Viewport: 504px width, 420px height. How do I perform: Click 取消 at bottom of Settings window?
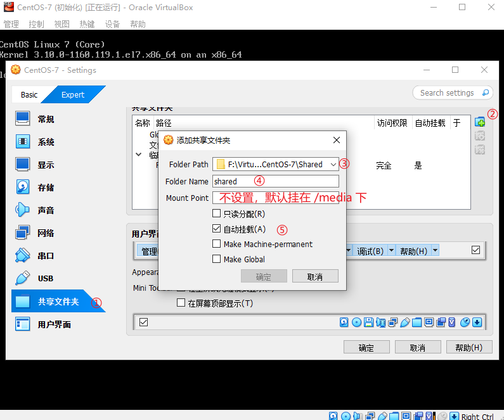[418, 347]
